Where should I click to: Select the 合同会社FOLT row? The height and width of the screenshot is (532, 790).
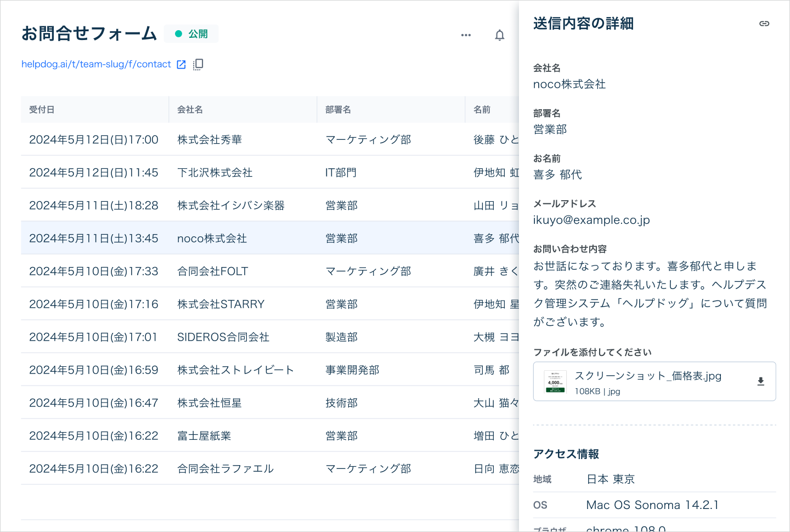[x=212, y=271]
